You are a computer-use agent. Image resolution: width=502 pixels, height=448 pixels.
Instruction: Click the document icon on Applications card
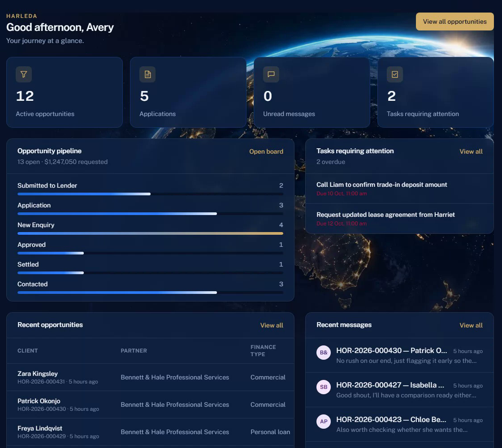[147, 74]
